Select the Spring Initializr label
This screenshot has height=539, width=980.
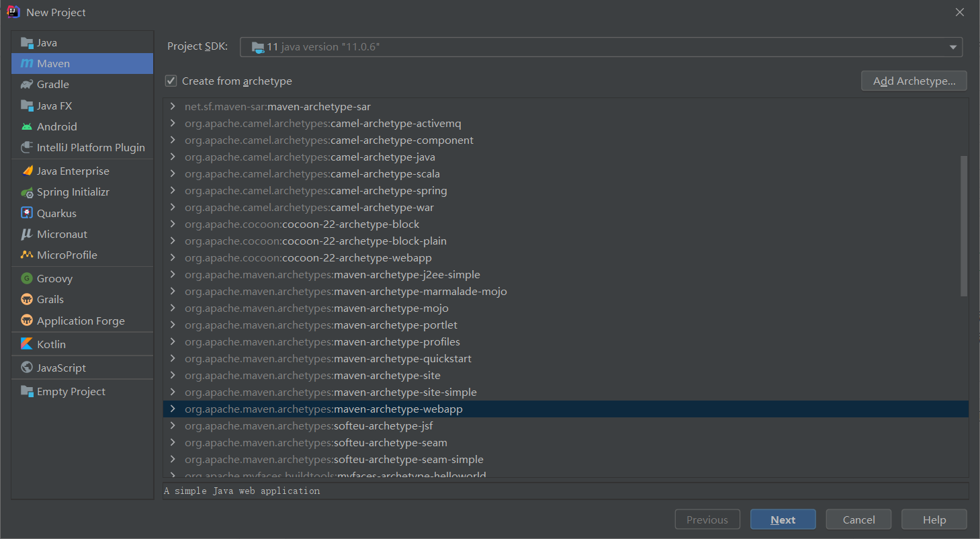[73, 192]
